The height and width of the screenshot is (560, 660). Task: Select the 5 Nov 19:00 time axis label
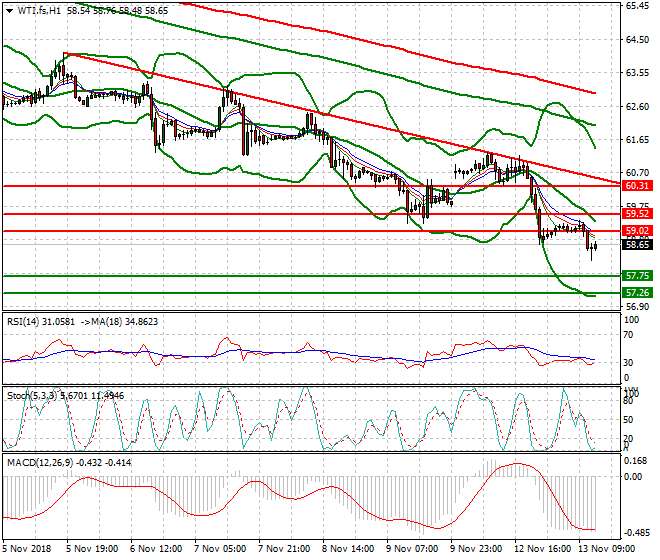tap(92, 549)
